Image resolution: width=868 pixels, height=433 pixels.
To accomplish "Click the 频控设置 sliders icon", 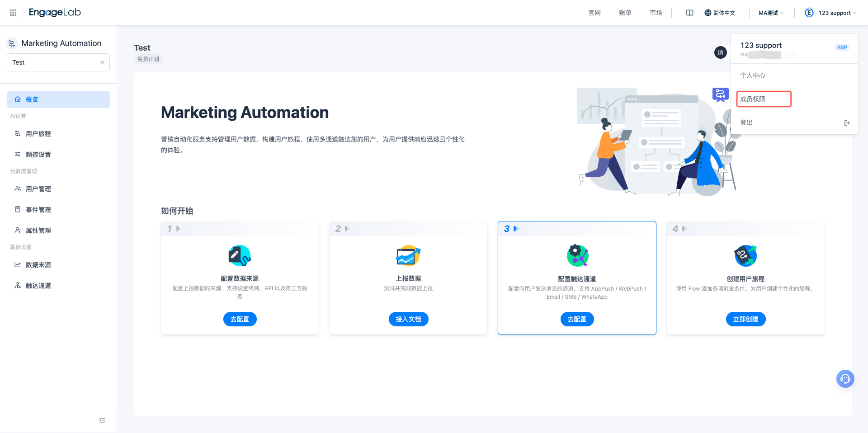I will (18, 155).
